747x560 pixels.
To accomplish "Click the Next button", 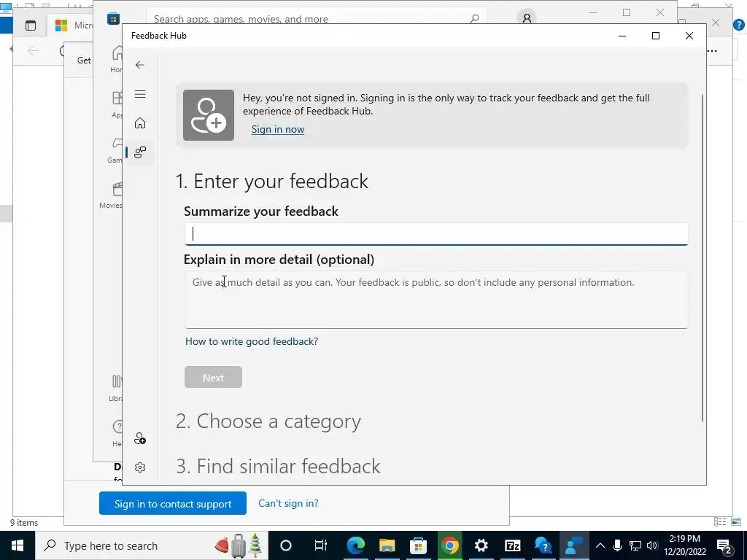I will click(213, 377).
